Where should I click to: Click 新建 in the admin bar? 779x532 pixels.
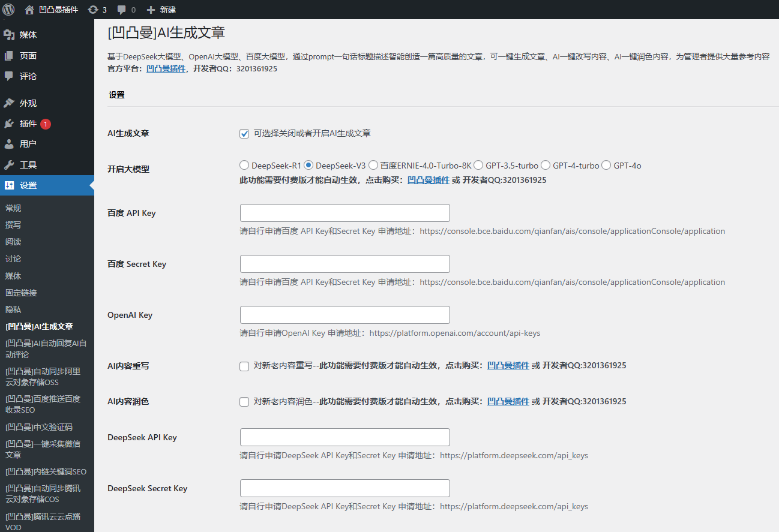pos(168,10)
